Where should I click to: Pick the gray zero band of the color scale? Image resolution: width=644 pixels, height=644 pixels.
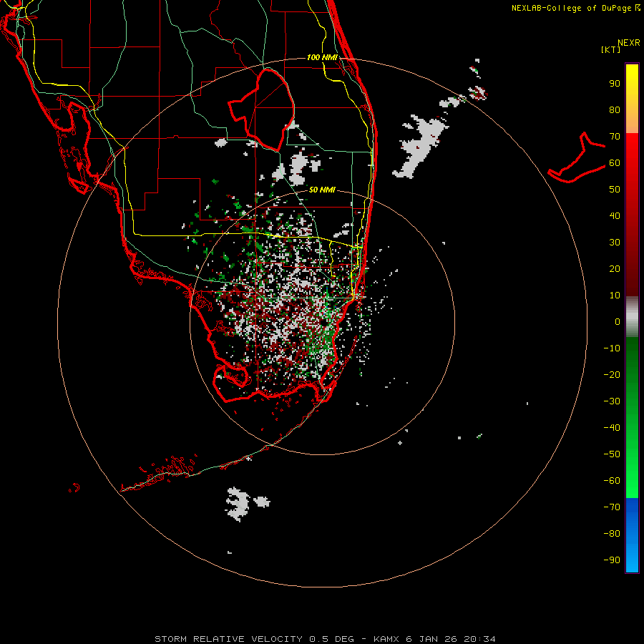pyautogui.click(x=632, y=317)
